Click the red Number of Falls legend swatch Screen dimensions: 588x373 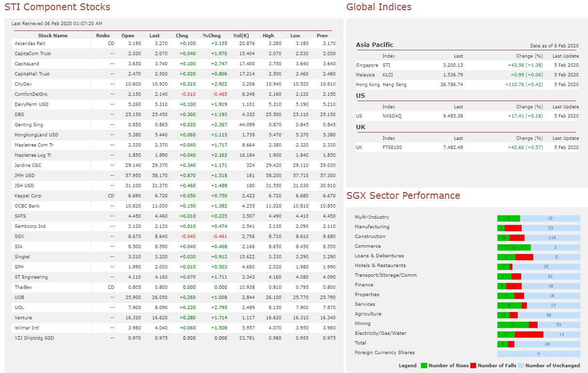(473, 365)
